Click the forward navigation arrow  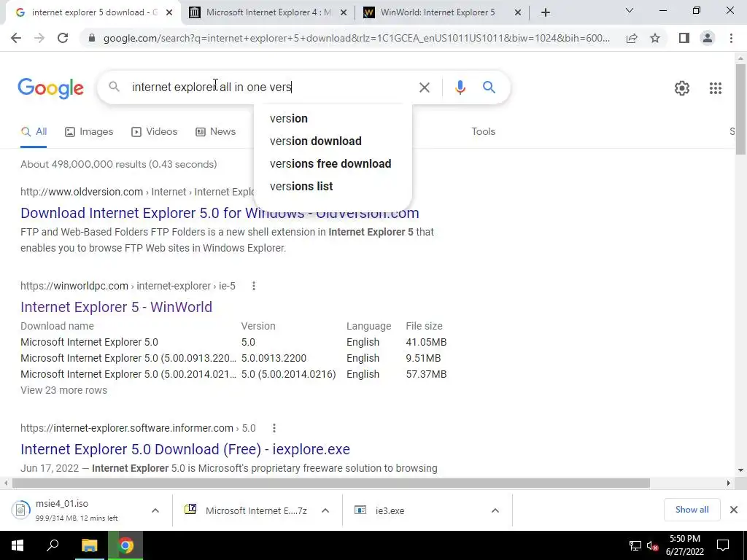(39, 38)
